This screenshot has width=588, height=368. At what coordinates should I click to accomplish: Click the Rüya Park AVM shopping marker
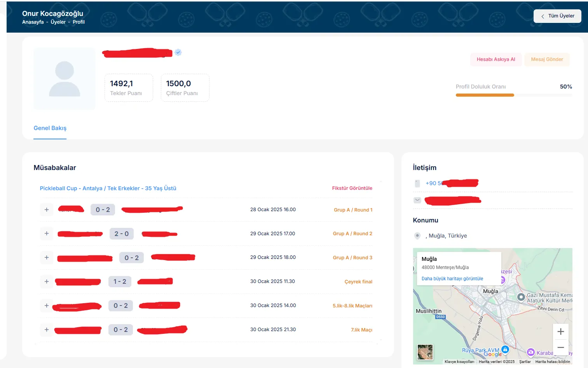pyautogui.click(x=505, y=349)
